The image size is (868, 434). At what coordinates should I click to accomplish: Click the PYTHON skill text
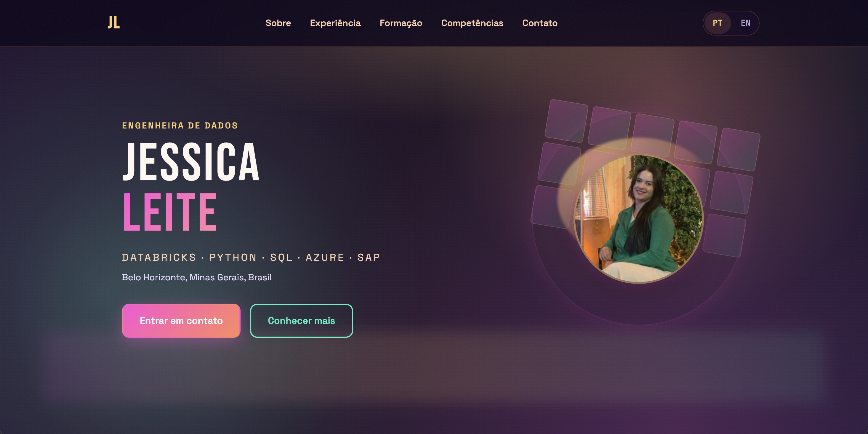[x=233, y=257]
